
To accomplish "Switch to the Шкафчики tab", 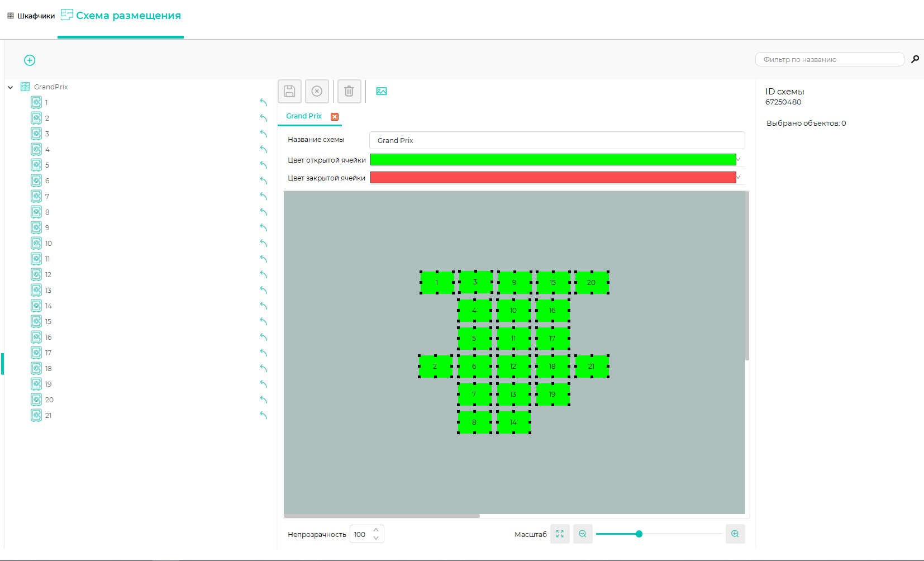I will 31,16.
